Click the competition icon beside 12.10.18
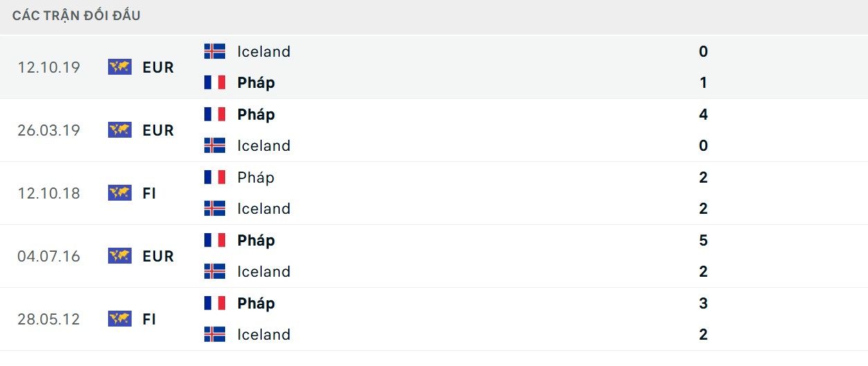Screen dimensions: 868x366 coord(120,193)
